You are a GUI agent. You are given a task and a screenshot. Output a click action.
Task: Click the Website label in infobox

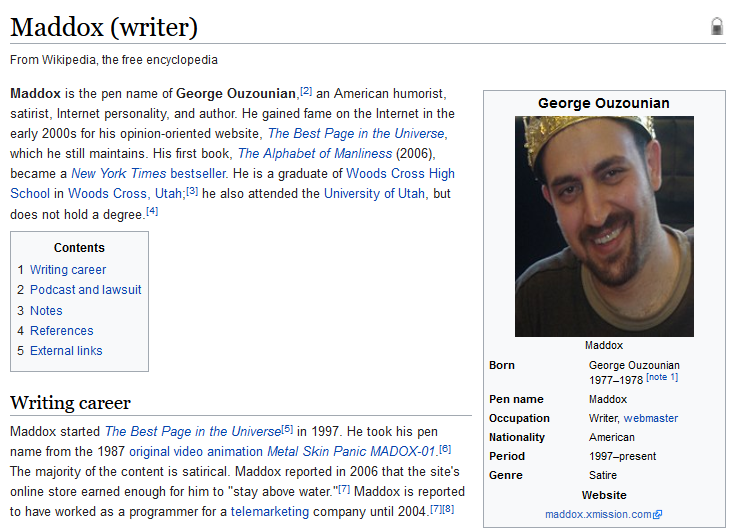click(x=604, y=495)
